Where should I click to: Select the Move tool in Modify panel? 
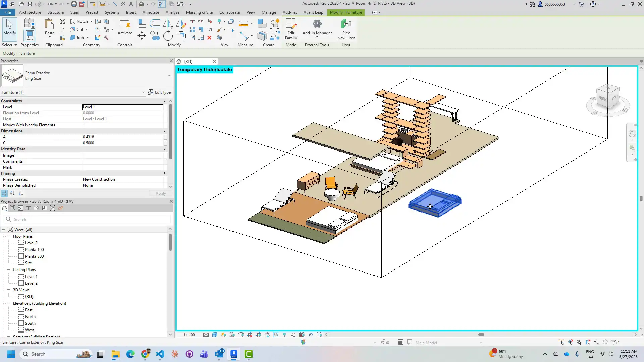coord(142,36)
